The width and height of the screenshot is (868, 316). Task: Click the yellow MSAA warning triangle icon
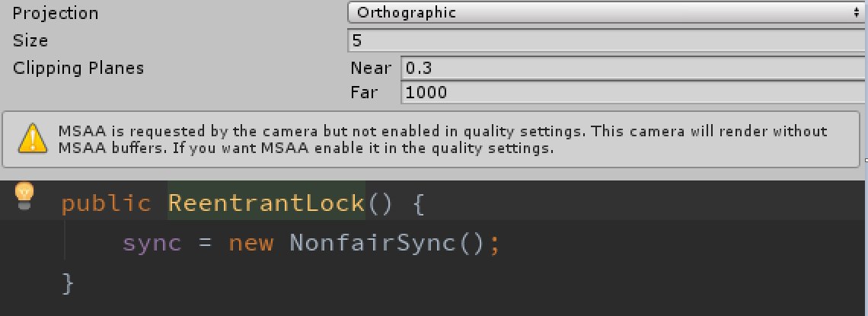[34, 138]
